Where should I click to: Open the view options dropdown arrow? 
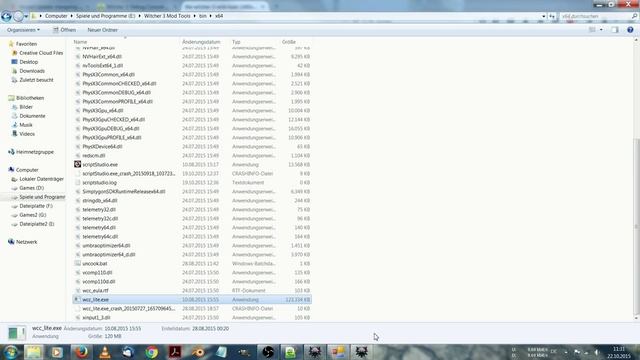[x=601, y=30]
